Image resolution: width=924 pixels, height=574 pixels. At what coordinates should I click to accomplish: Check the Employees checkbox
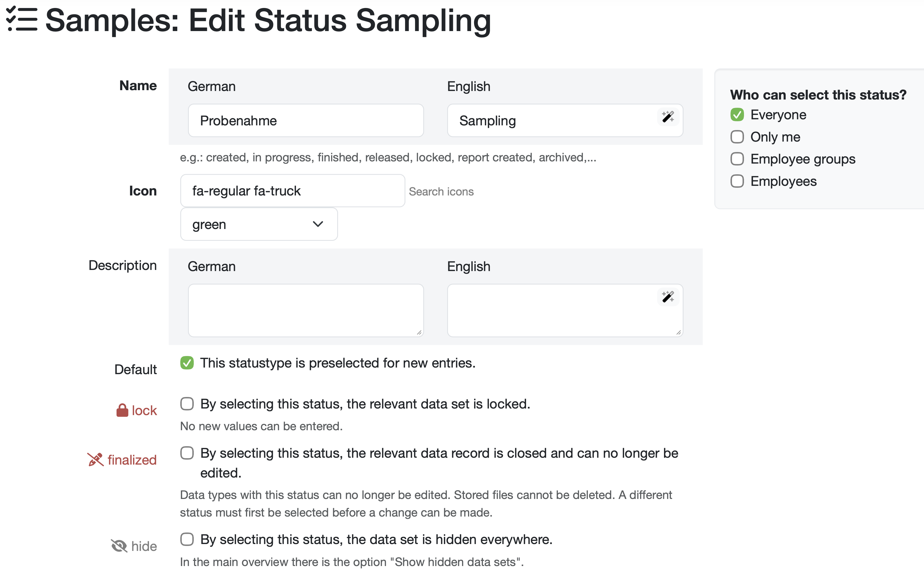(737, 181)
